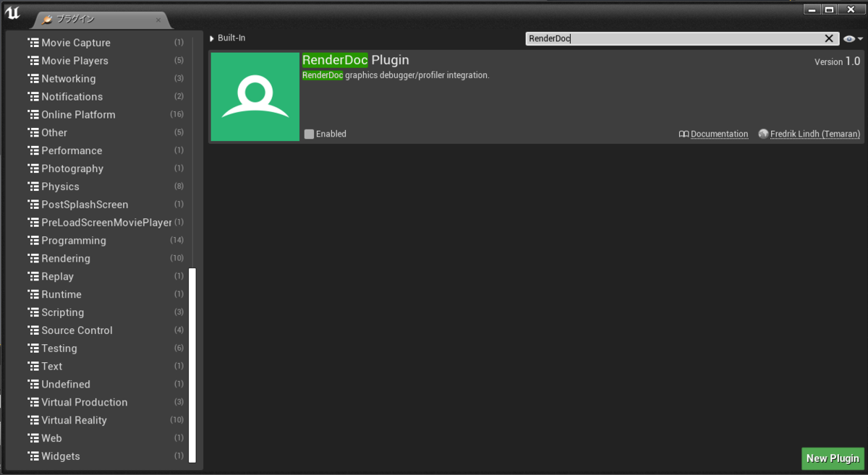Screen dimensions: 868x475
Task: Open the Fredrik Lindh (Temaran) author link
Action: pyautogui.click(x=815, y=134)
